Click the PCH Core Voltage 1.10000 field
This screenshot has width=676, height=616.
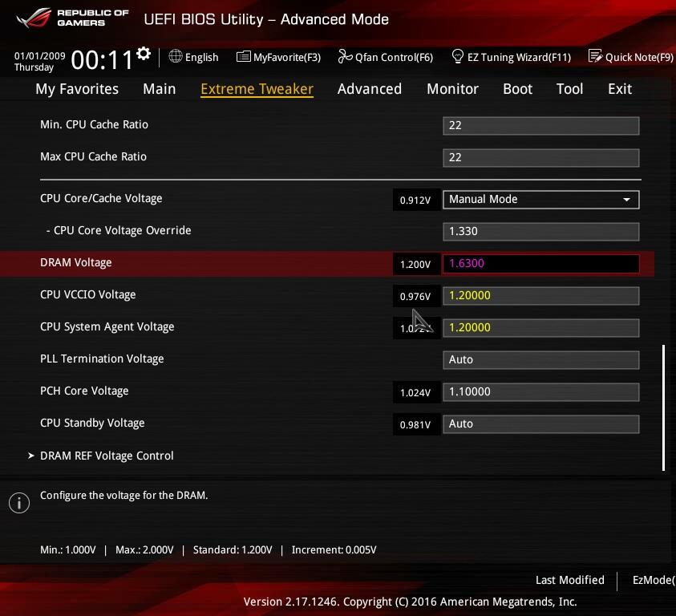pos(541,391)
